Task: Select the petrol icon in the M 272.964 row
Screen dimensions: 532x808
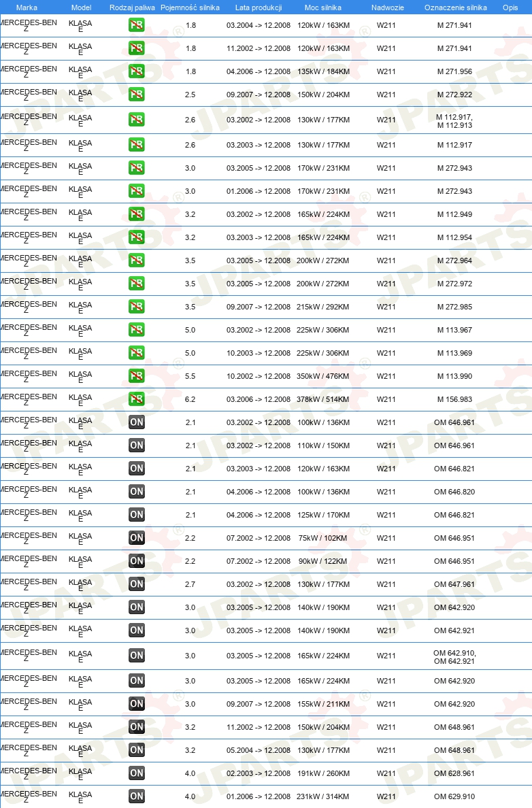Action: (x=137, y=260)
